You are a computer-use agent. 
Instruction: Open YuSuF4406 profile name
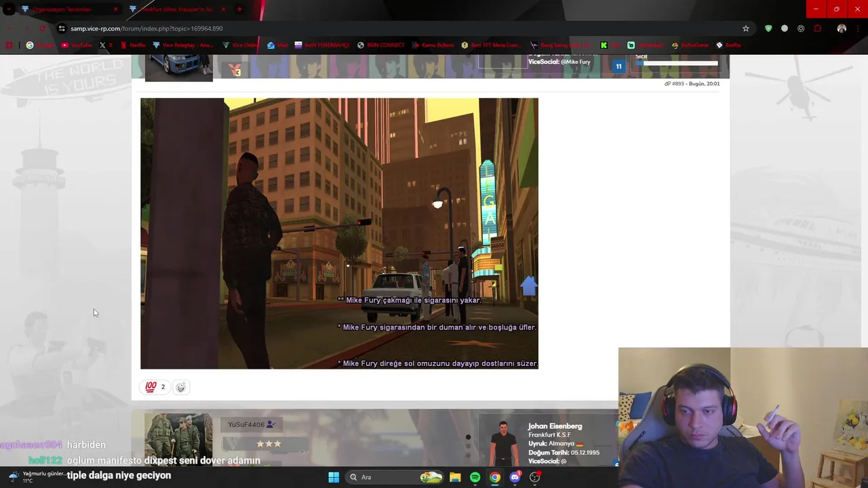(246, 425)
